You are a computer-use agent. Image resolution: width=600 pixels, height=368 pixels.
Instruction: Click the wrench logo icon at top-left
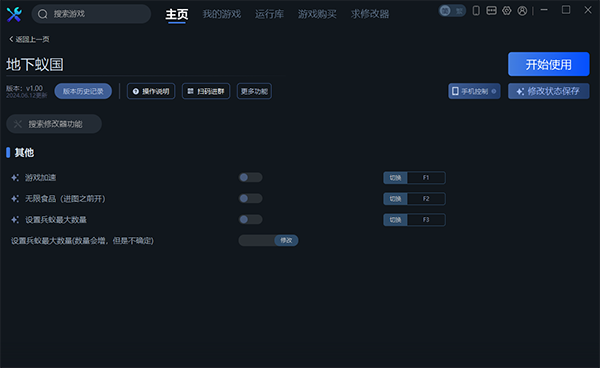point(14,14)
